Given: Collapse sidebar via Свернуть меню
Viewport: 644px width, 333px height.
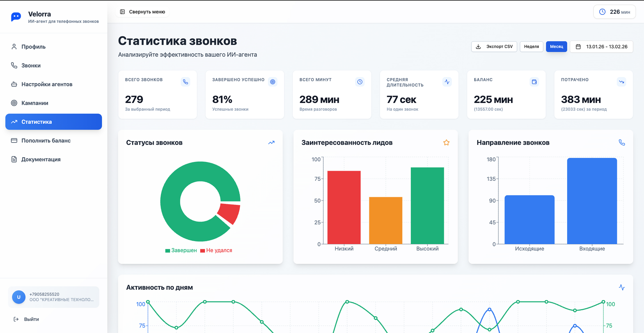Looking at the screenshot, I should pos(143,12).
